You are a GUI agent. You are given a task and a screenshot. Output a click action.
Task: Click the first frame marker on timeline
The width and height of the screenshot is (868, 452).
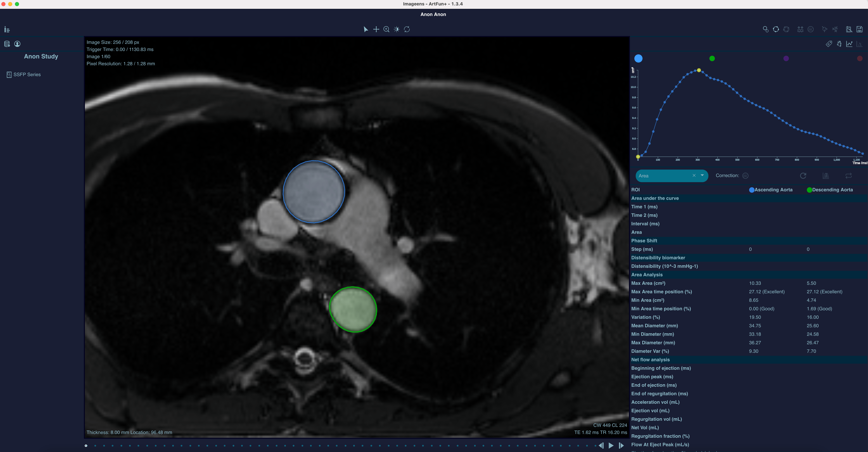tap(86, 446)
